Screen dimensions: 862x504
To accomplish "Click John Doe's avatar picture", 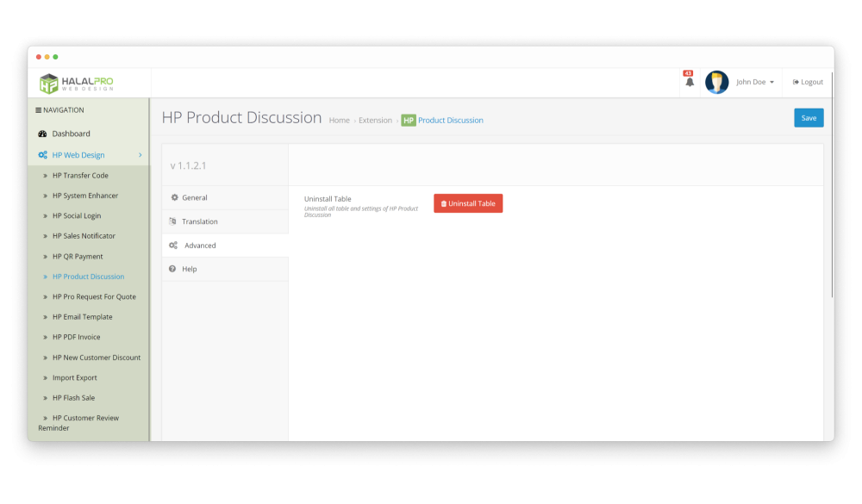I will click(716, 83).
